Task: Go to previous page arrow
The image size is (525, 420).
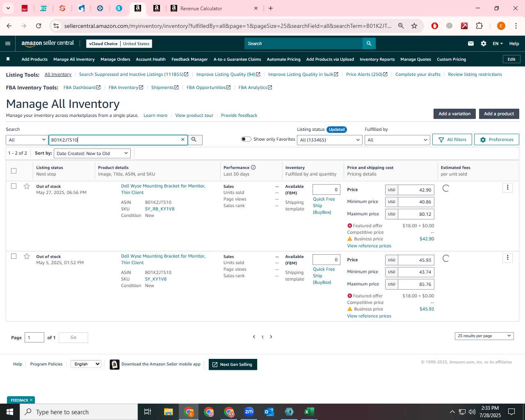Action: coord(254,337)
